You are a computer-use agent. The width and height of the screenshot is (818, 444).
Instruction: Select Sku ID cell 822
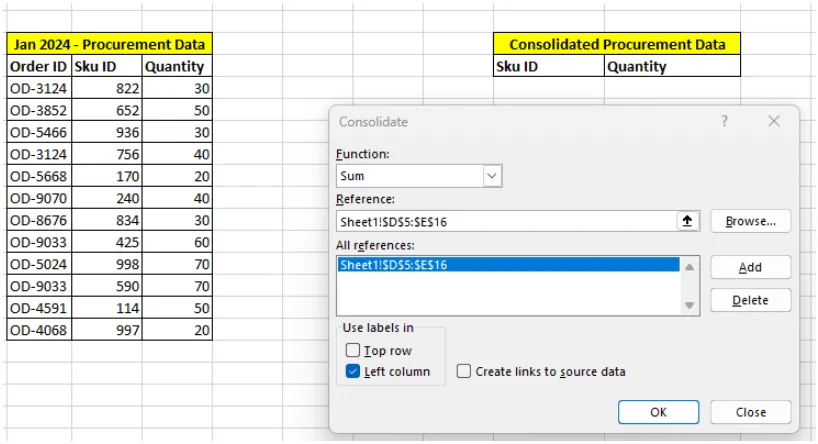point(106,88)
